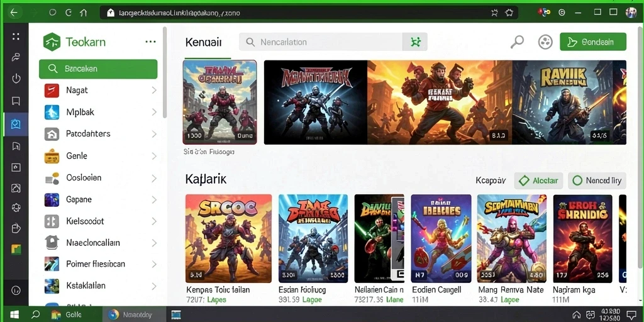The height and width of the screenshot is (322, 644).
Task: Select the power icon in the left strip
Action: point(16,79)
